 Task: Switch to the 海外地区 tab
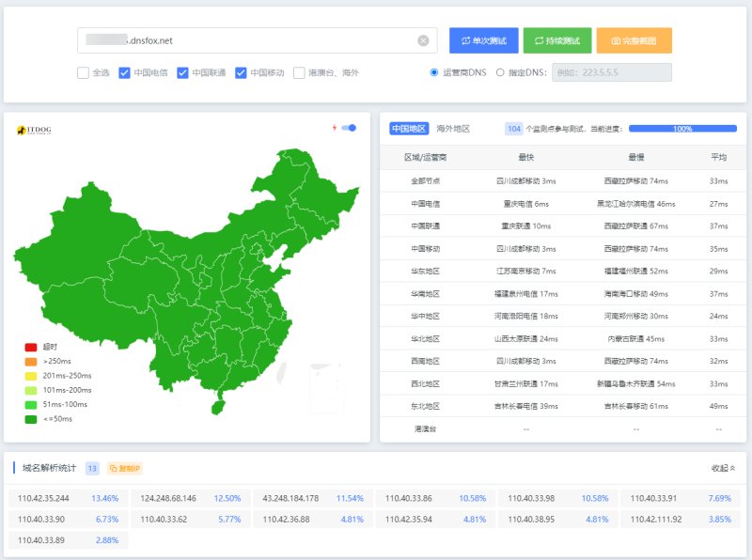coord(453,129)
